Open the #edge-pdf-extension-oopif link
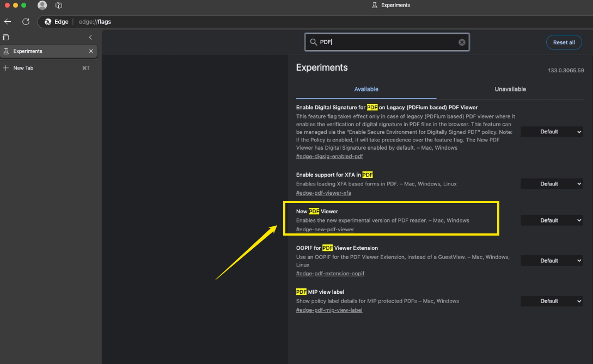Image resolution: width=593 pixels, height=364 pixels. pyautogui.click(x=330, y=273)
